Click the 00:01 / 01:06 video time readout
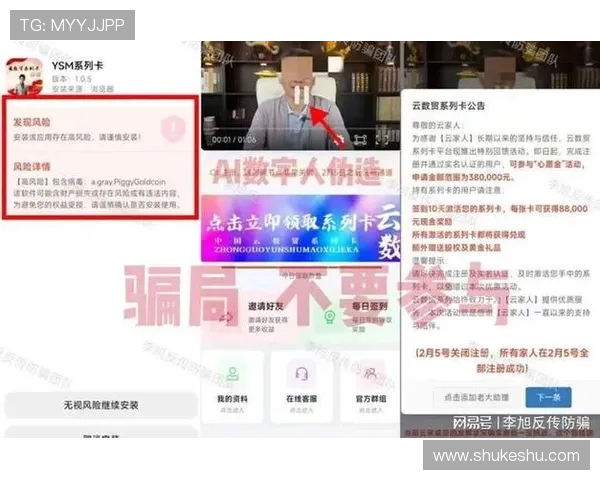This screenshot has height=480, width=600. (x=234, y=139)
